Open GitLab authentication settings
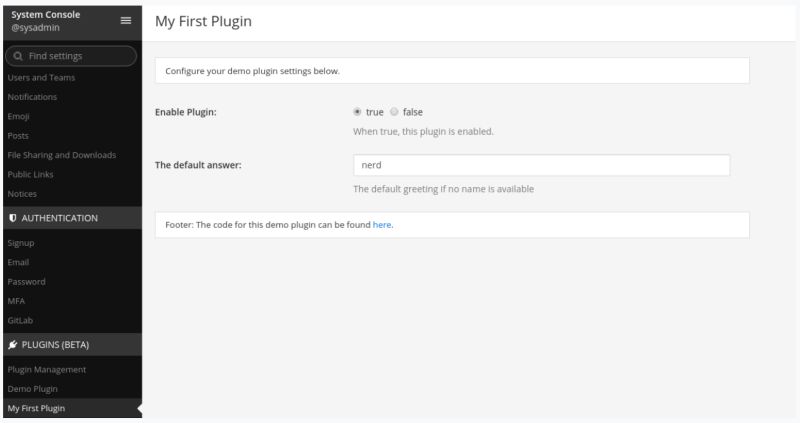This screenshot has width=800, height=423. (x=20, y=320)
